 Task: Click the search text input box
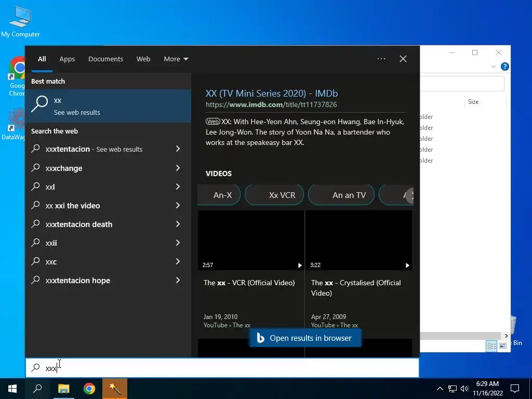coord(222,368)
